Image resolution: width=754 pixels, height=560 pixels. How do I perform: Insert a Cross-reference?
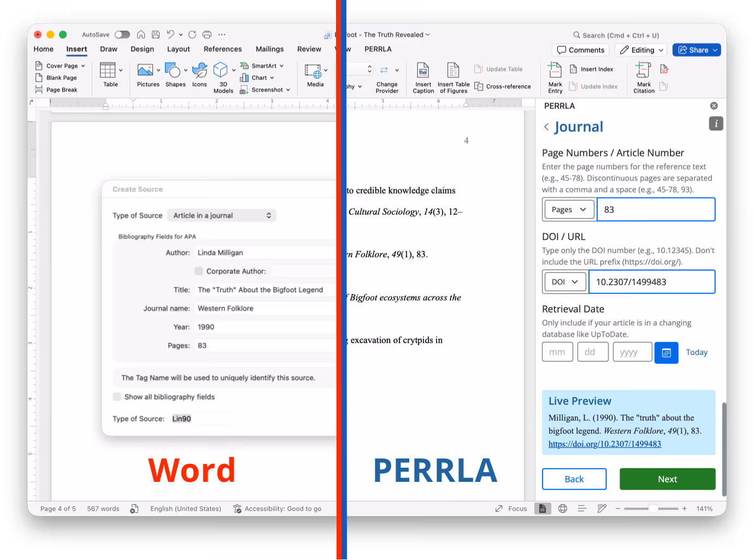(503, 86)
